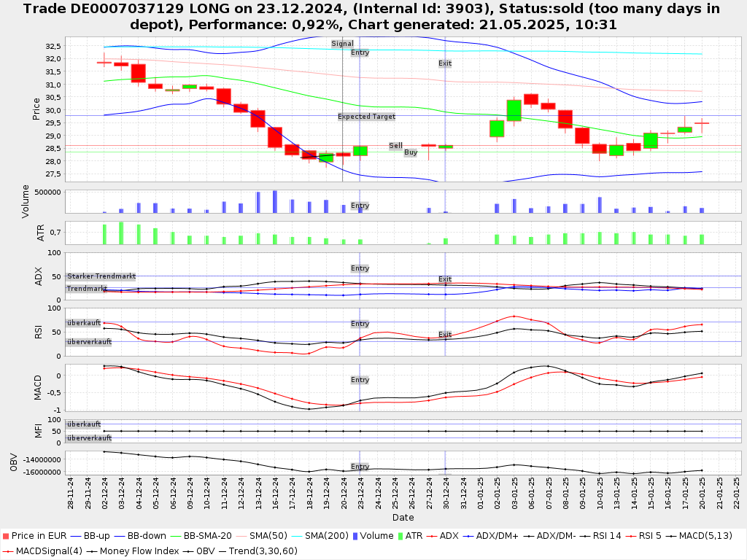Click the red Price in EUR legend marker

5,536
